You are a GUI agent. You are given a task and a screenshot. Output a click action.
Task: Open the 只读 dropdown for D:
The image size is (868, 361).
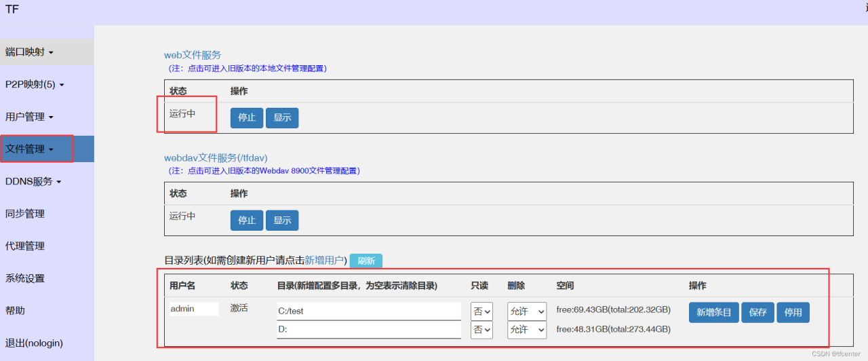(x=481, y=330)
